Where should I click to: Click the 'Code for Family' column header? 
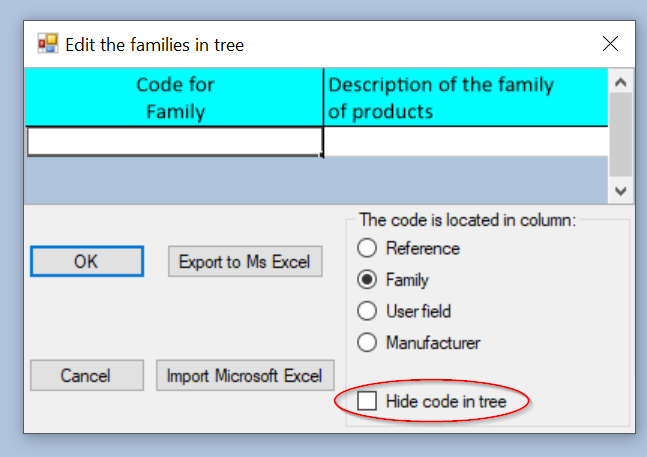(x=175, y=97)
